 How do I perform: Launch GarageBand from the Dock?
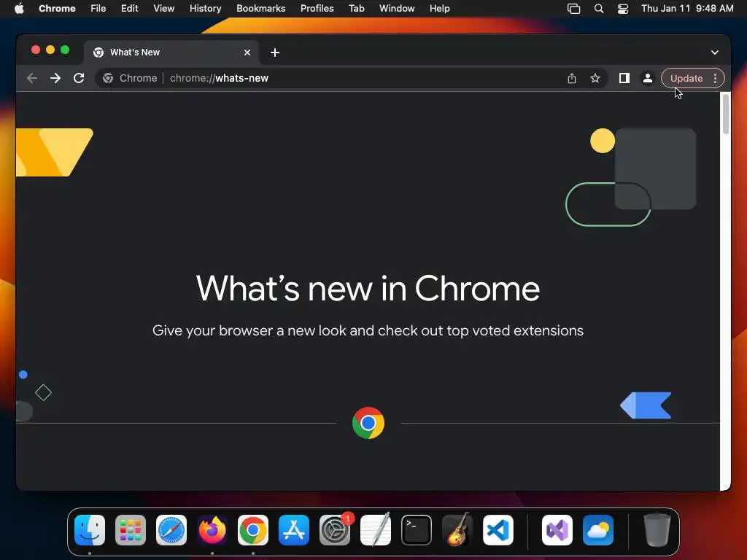coord(457,530)
